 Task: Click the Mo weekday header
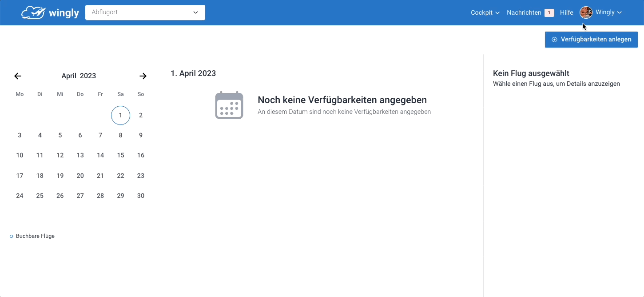point(20,94)
